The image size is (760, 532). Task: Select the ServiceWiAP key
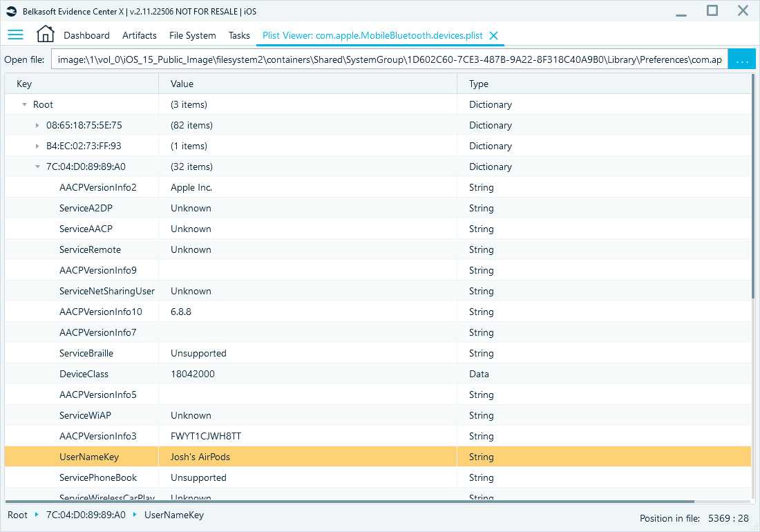85,416
